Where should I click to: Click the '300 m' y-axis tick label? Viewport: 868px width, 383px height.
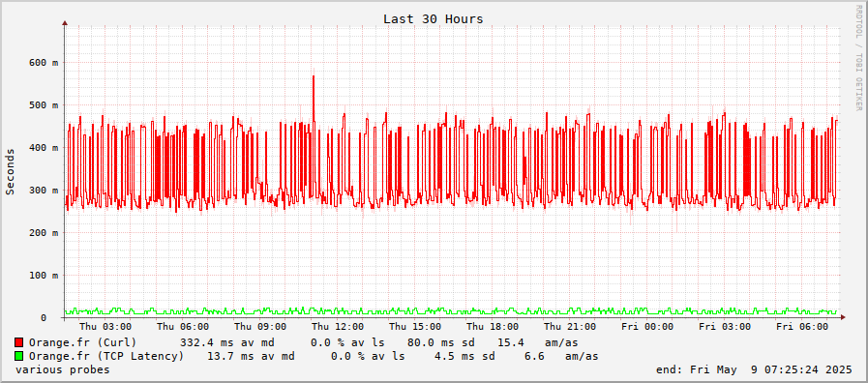[44, 191]
